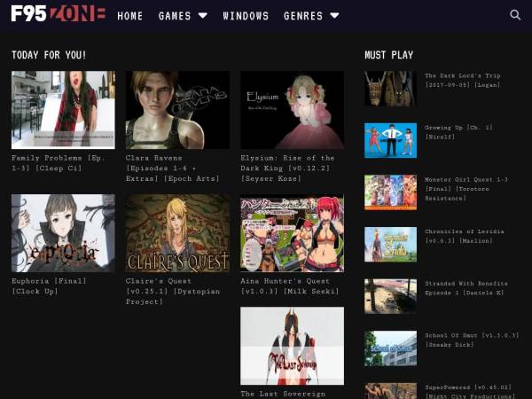Click the search magnifier icon
532x399 pixels.
pos(515,15)
